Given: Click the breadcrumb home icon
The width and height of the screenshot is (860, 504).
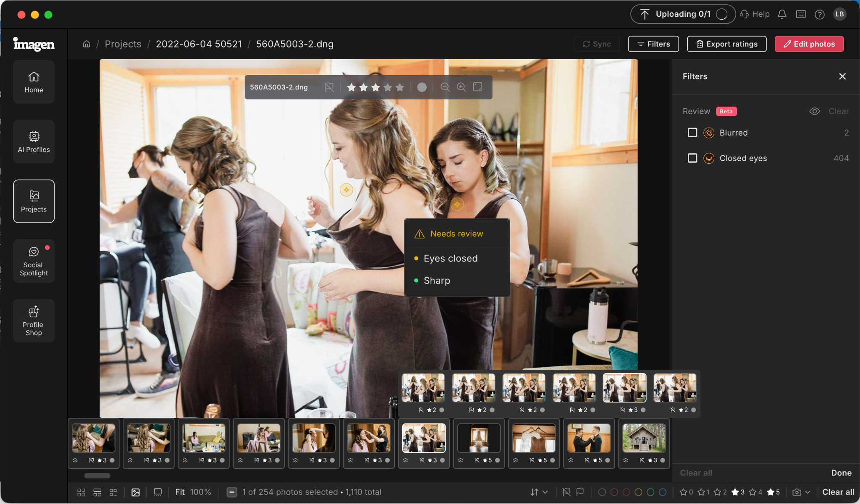Looking at the screenshot, I should 87,44.
